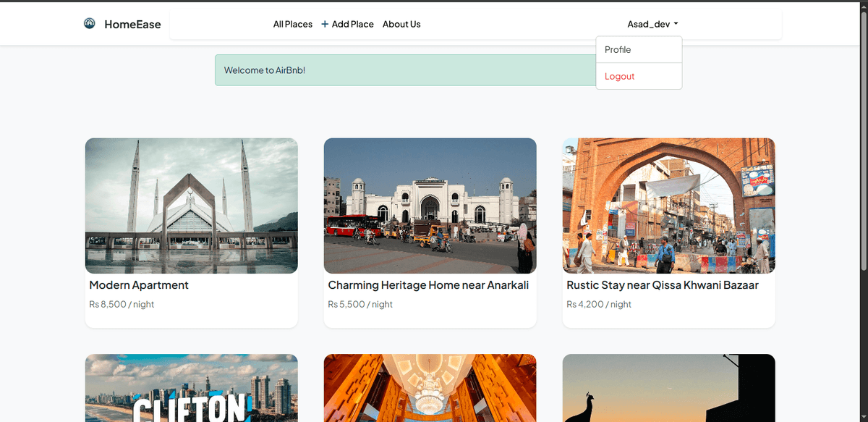Click the Clifton skyline listing image
Screen dimensions: 868x422
191,388
